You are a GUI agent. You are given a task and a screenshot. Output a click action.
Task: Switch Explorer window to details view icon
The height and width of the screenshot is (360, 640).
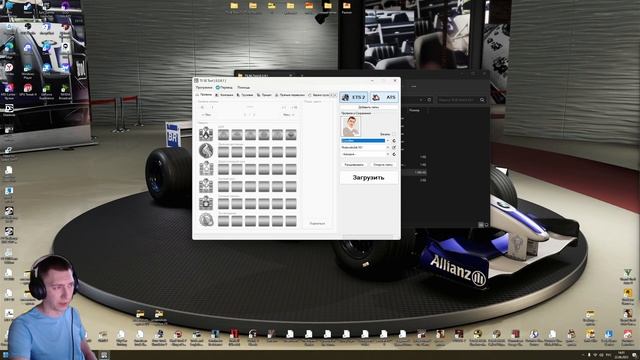(481, 225)
